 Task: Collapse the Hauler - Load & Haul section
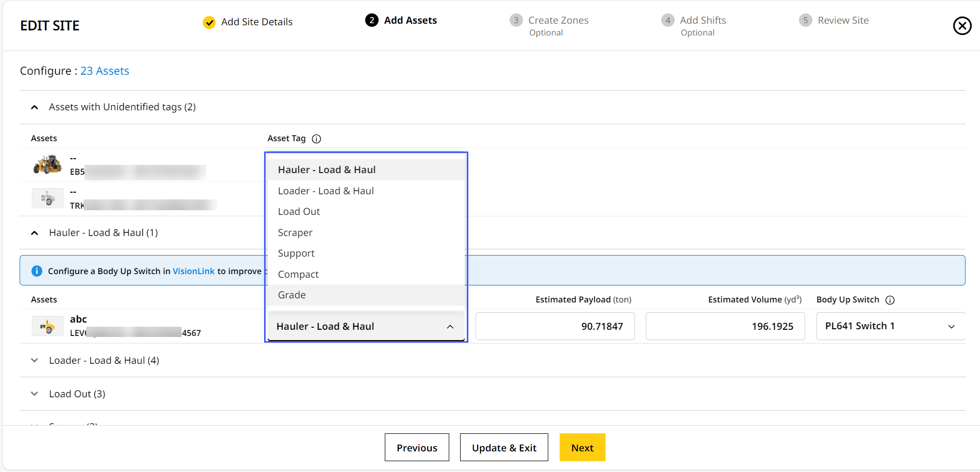click(x=35, y=233)
